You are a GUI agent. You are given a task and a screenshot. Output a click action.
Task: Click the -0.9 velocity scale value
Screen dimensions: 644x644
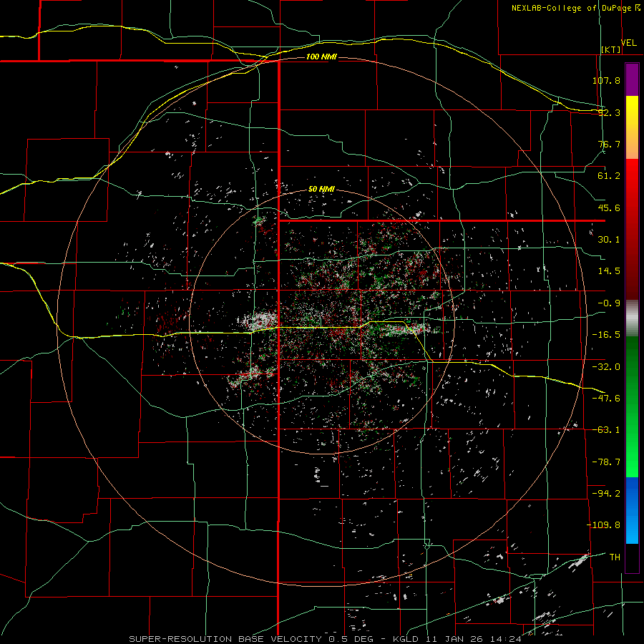pos(609,303)
